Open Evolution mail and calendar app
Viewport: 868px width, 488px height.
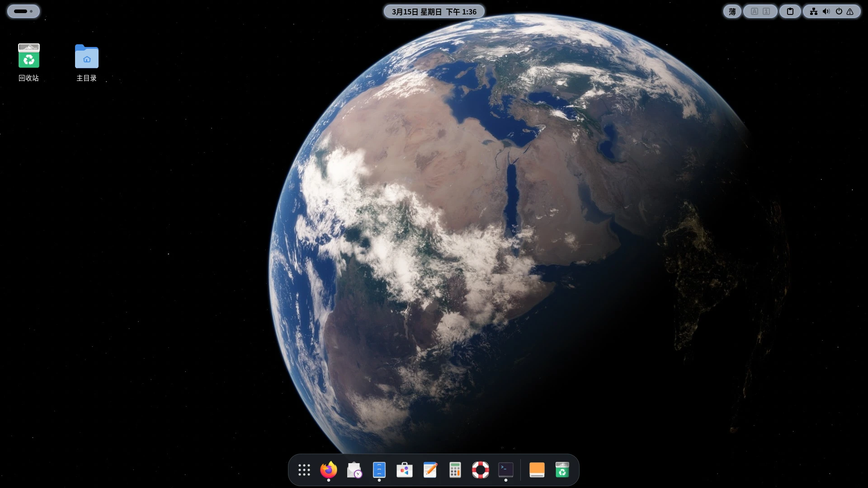[354, 470]
